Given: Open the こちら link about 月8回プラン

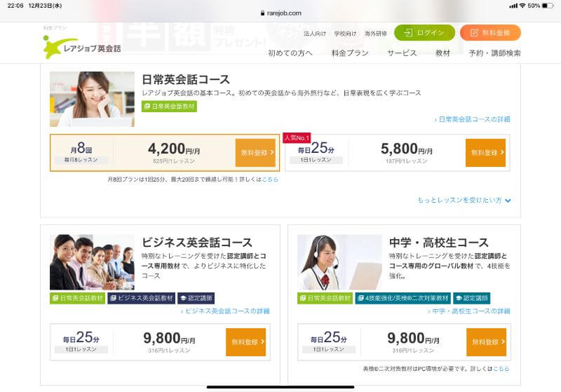Looking at the screenshot, I should (x=270, y=180).
